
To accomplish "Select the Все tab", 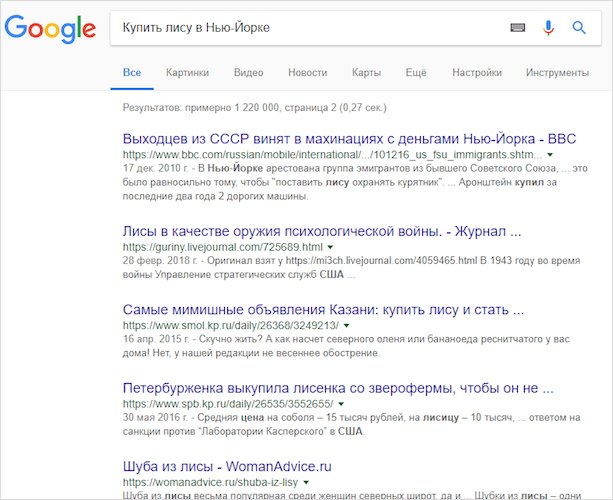I will tap(132, 73).
